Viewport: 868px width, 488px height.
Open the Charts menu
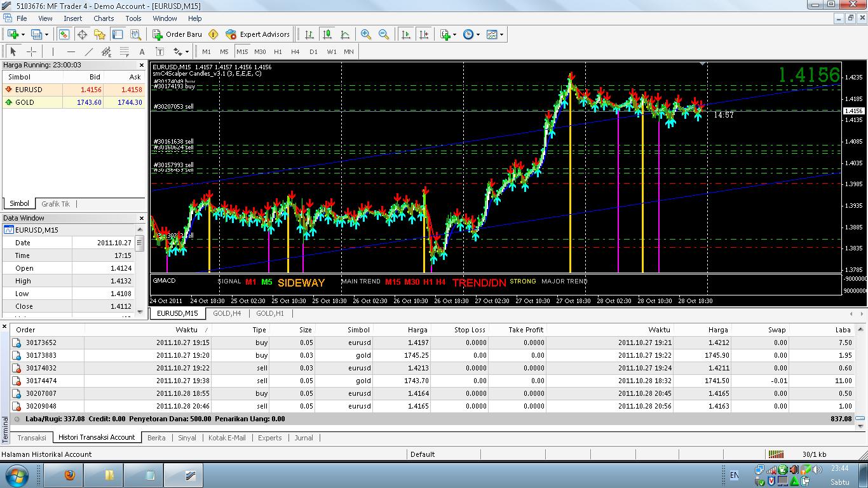[104, 18]
